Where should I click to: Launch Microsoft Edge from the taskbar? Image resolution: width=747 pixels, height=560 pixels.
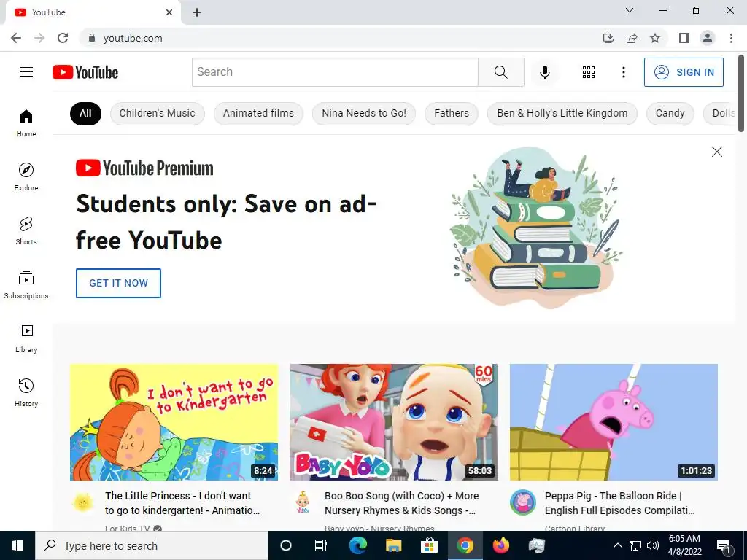[x=357, y=545]
